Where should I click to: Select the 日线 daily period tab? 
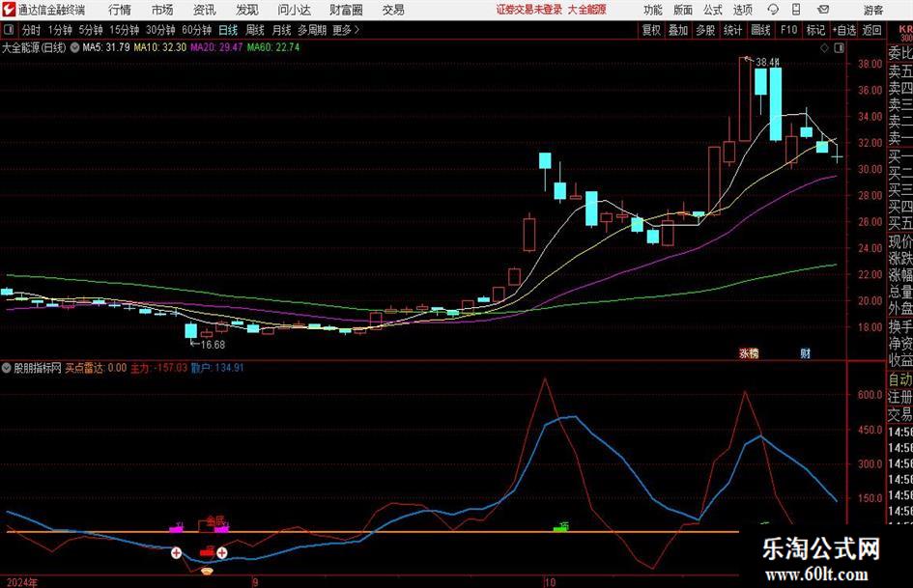coord(228,30)
